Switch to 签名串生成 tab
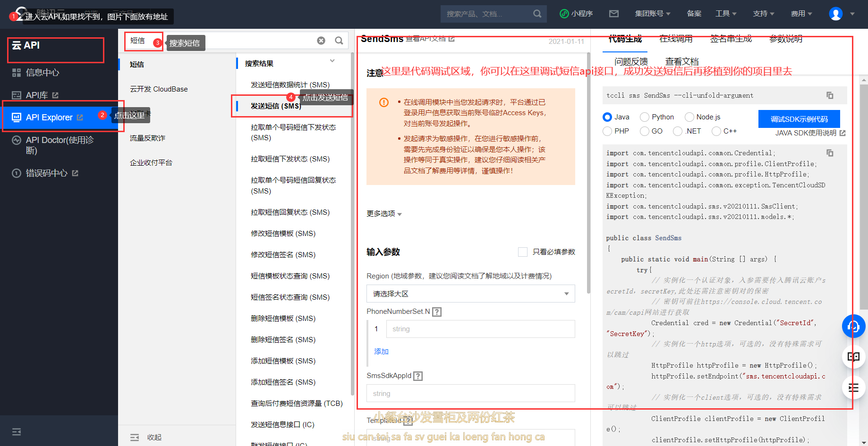Image resolution: width=868 pixels, height=446 pixels. click(x=731, y=39)
